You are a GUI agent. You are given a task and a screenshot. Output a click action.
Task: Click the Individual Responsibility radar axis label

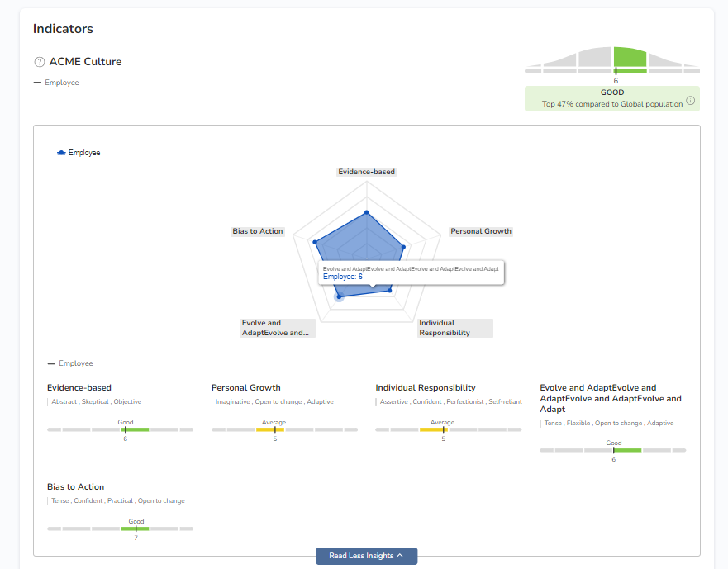coord(454,328)
